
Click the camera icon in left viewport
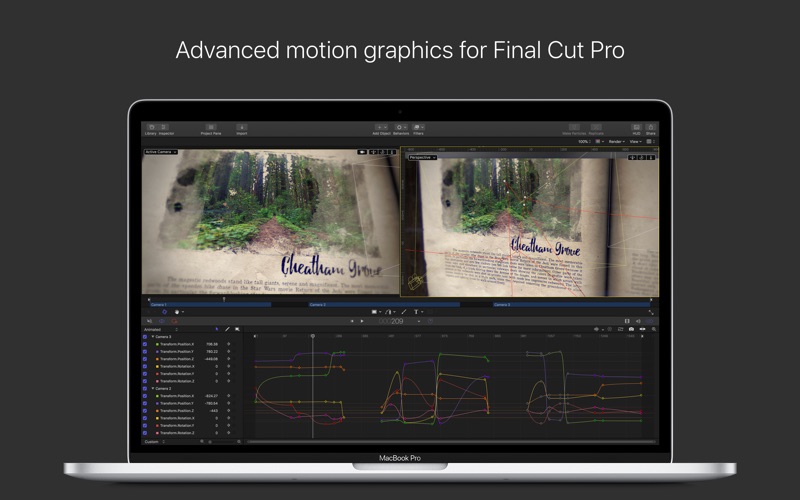pyautogui.click(x=362, y=152)
